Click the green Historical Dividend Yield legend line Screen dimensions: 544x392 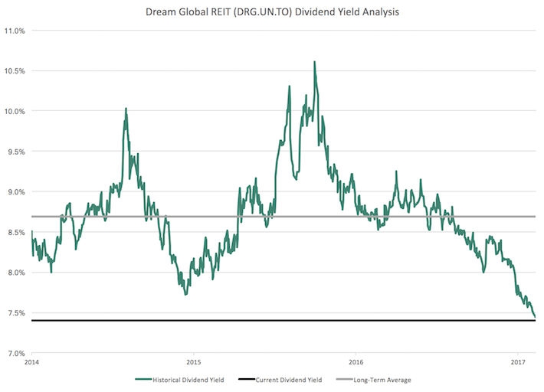click(x=143, y=380)
